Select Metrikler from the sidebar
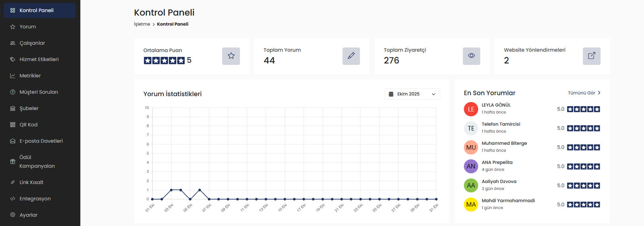The height and width of the screenshot is (226, 644). 30,76
